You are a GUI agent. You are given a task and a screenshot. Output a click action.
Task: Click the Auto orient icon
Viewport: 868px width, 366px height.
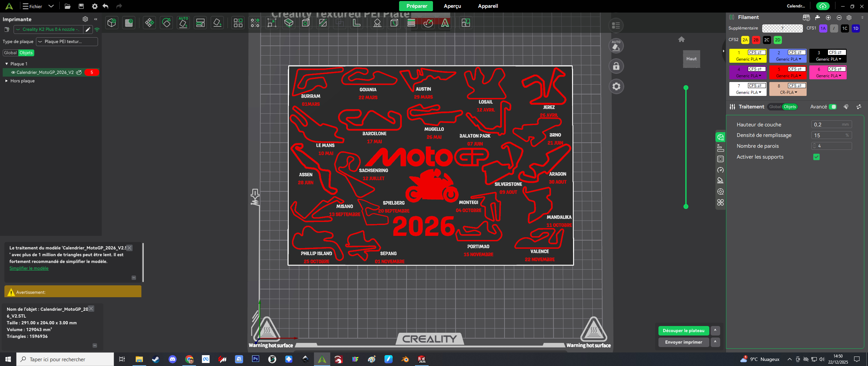click(183, 23)
